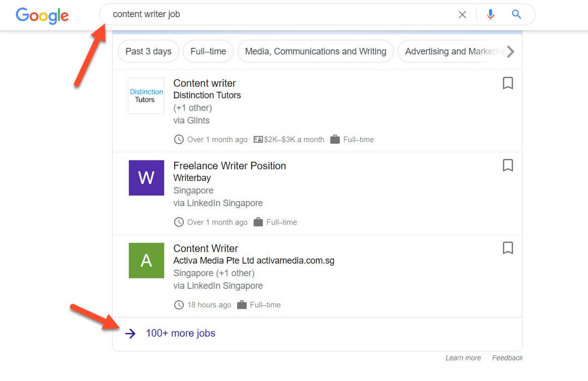
Task: Open the 'Learn more' link
Action: [463, 358]
